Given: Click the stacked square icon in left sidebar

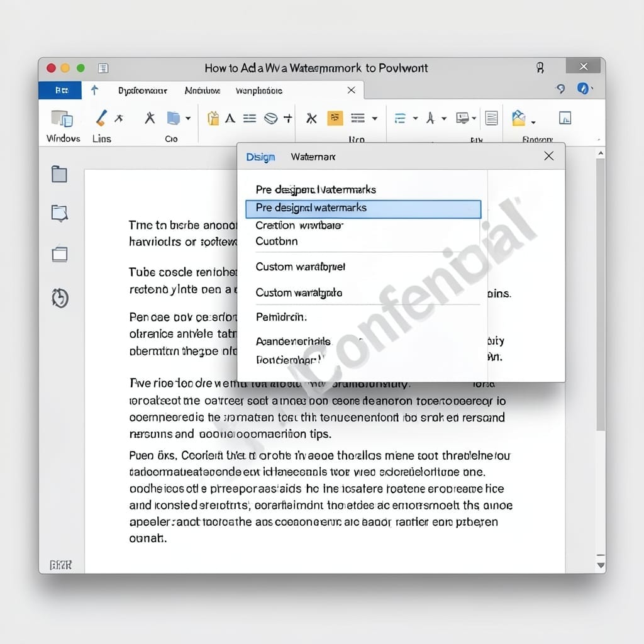Looking at the screenshot, I should tap(60, 254).
